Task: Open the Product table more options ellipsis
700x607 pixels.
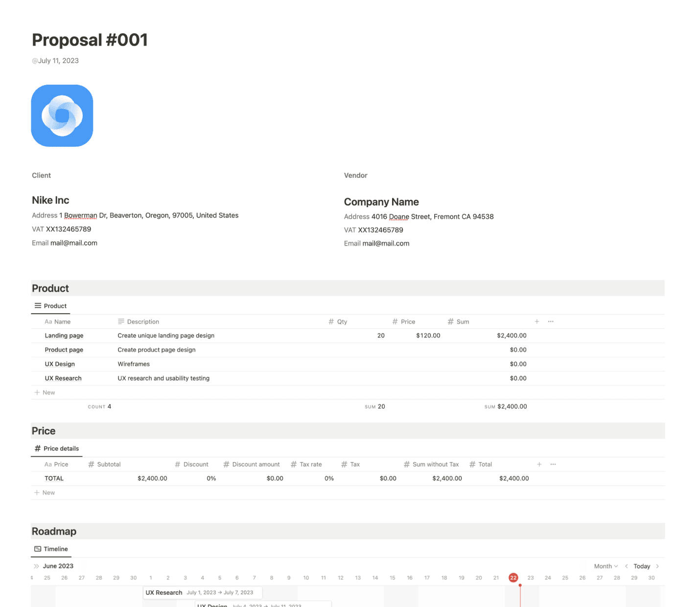Action: 551,322
